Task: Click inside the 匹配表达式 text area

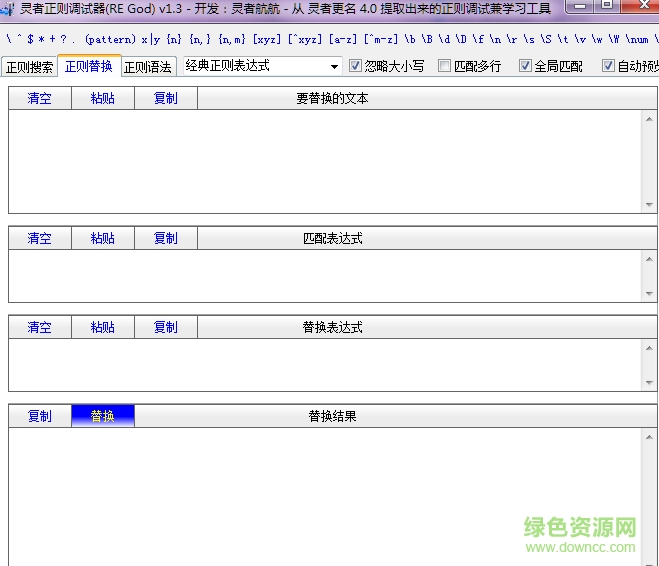Action: pyautogui.click(x=320, y=275)
